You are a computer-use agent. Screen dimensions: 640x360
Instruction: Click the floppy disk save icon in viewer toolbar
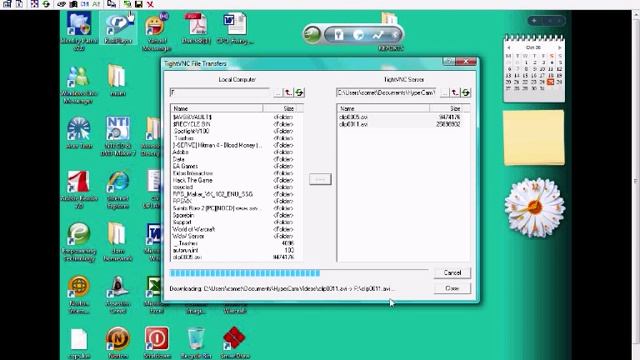tap(139, 4)
